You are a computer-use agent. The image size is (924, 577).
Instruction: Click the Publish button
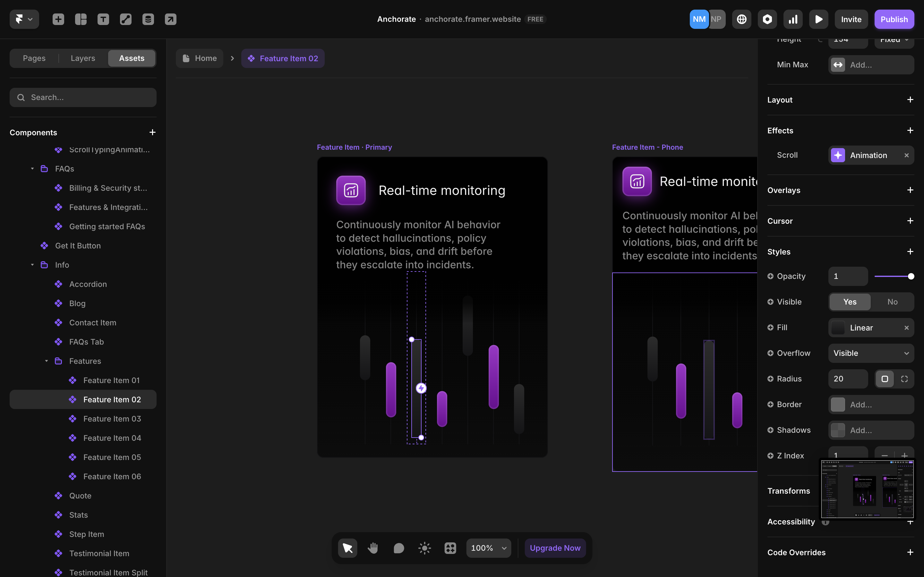click(894, 19)
